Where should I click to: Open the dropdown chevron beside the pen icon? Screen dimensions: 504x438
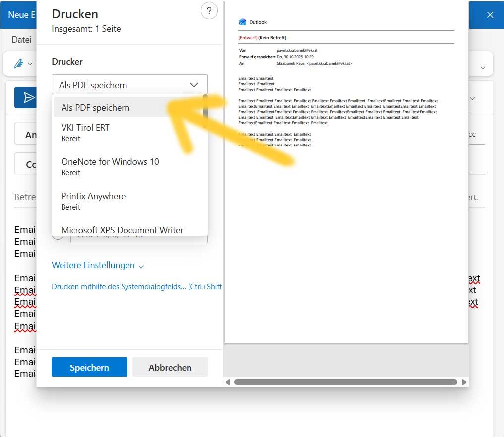(x=31, y=64)
